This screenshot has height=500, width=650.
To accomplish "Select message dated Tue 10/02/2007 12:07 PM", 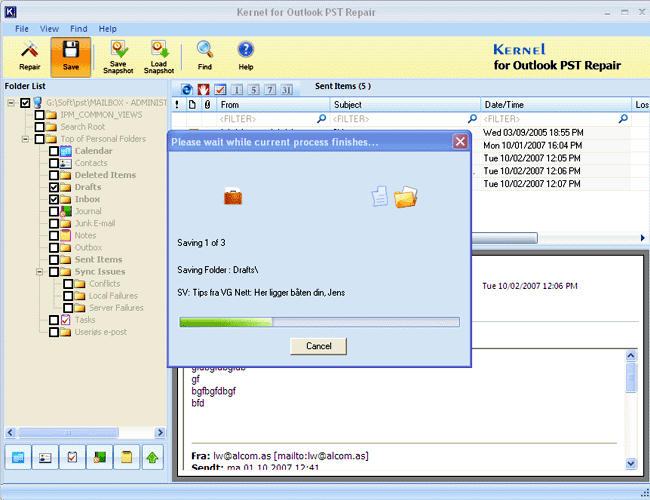I will pyautogui.click(x=532, y=184).
